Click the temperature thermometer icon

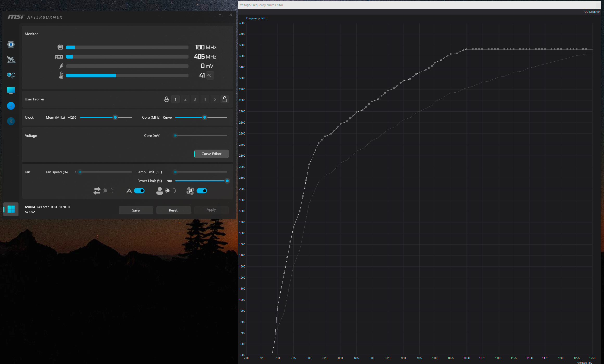(x=61, y=75)
